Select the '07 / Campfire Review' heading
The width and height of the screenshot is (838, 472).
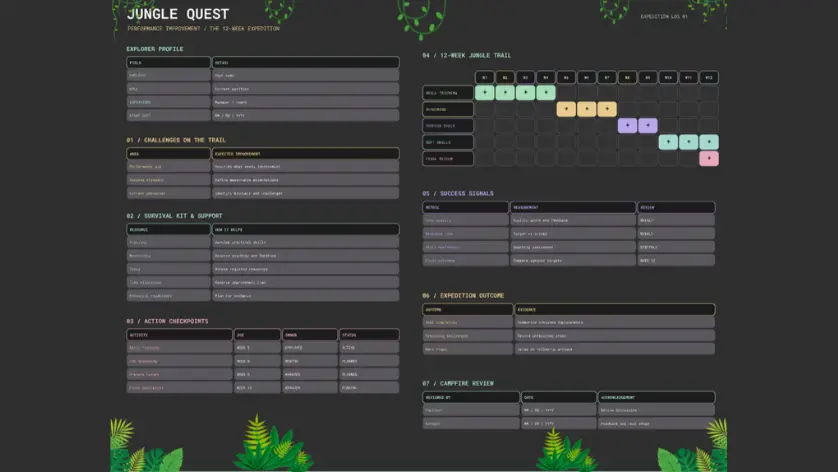click(x=458, y=384)
